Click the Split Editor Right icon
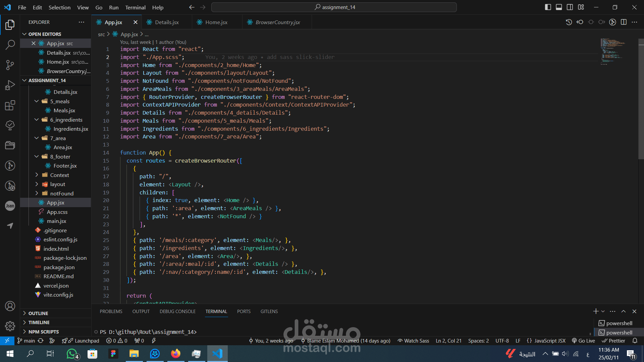Viewport: 644px width, 362px height. tap(624, 22)
